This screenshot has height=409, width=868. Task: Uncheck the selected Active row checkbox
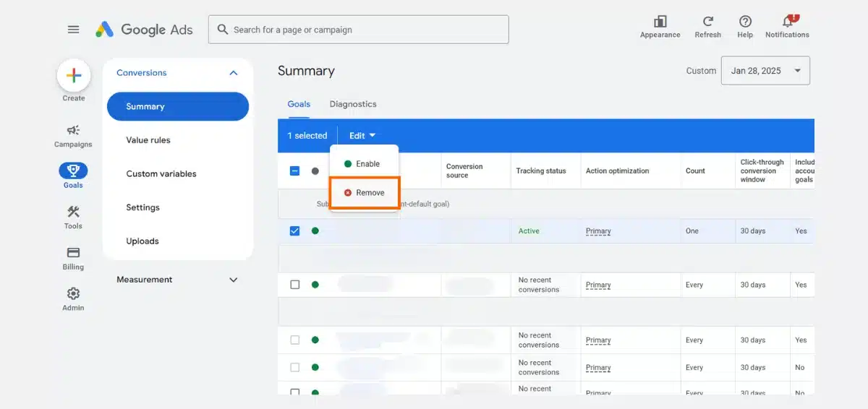click(294, 231)
